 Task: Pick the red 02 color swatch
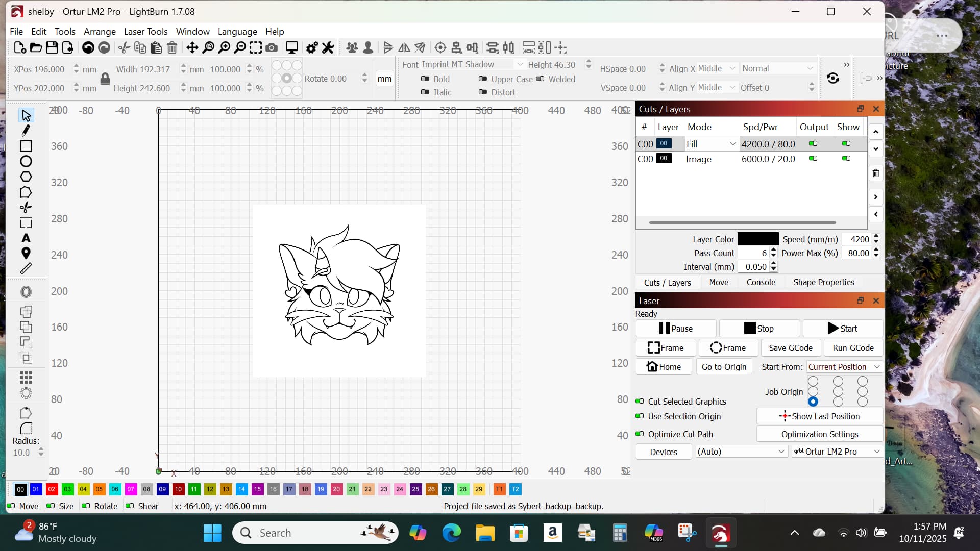(52, 489)
